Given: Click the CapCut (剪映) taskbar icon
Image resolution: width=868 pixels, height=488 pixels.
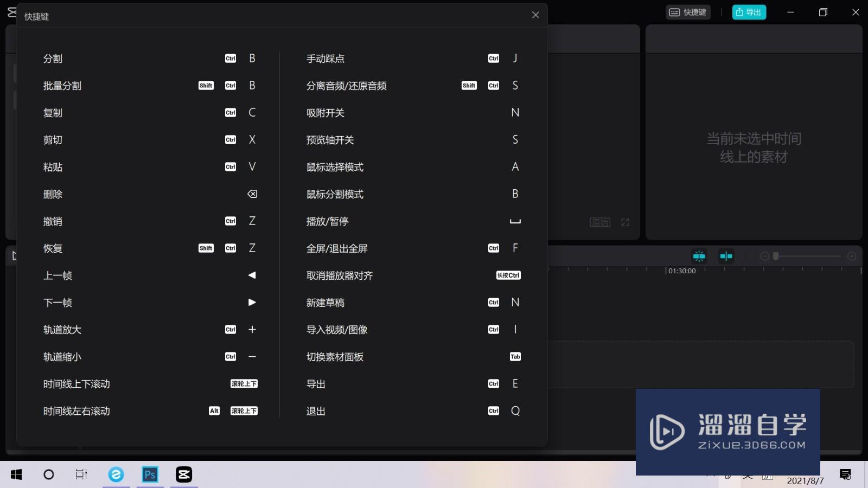Looking at the screenshot, I should (184, 474).
